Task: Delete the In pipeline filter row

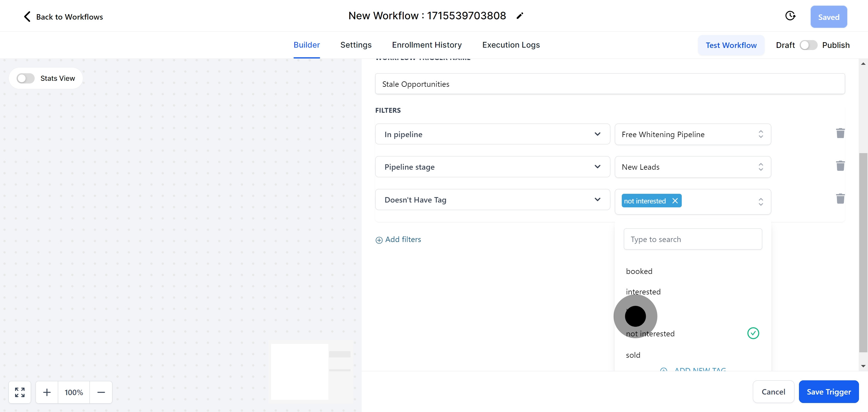Action: 840,134
